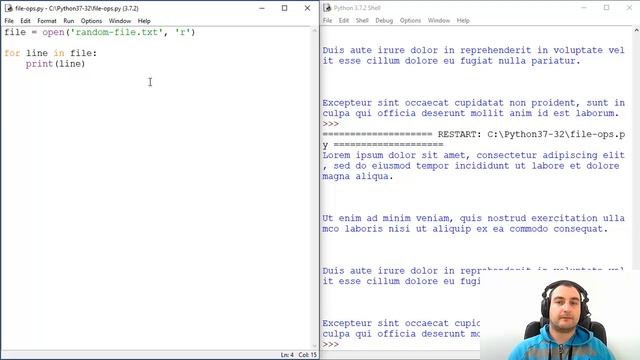Open Help menu in Python Shell window
The height and width of the screenshot is (360, 640).
pos(463,20)
